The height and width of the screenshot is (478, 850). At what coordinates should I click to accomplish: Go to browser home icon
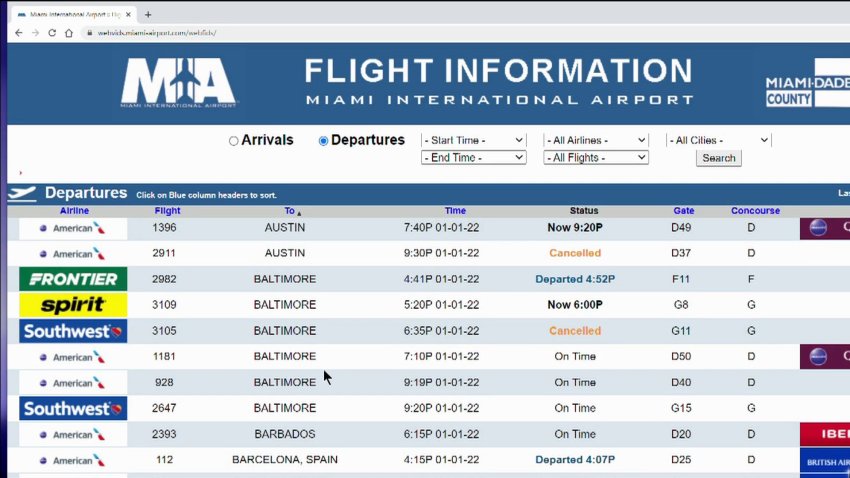[x=69, y=33]
